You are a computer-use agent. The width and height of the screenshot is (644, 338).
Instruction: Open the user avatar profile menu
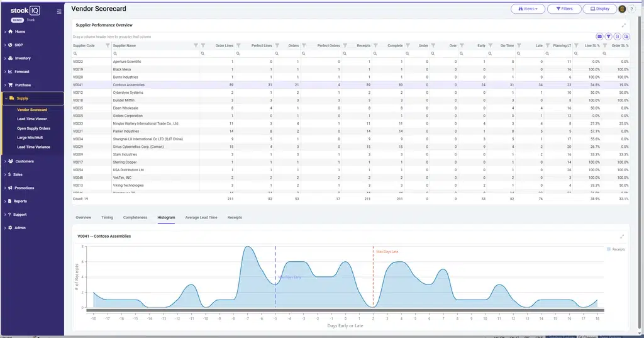622,9
